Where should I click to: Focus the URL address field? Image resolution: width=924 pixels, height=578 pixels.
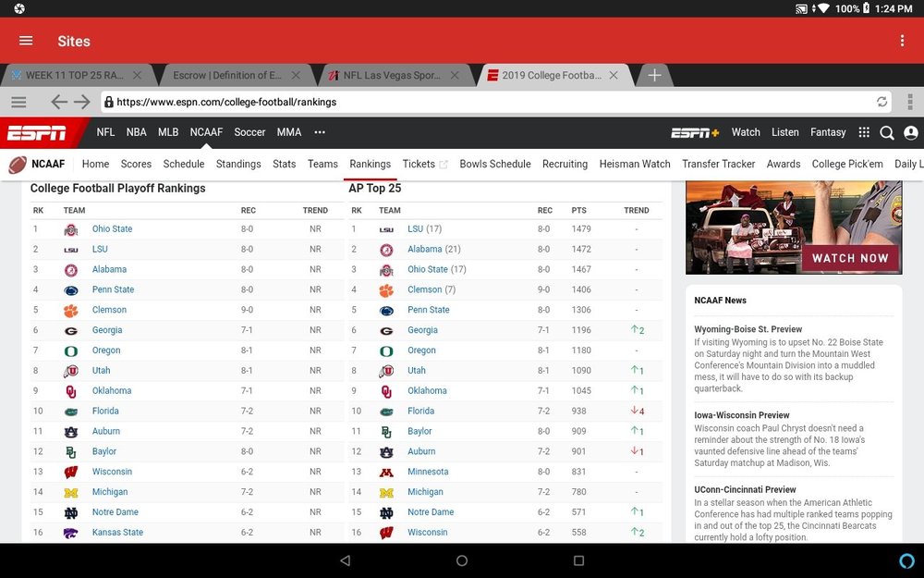[495, 102]
